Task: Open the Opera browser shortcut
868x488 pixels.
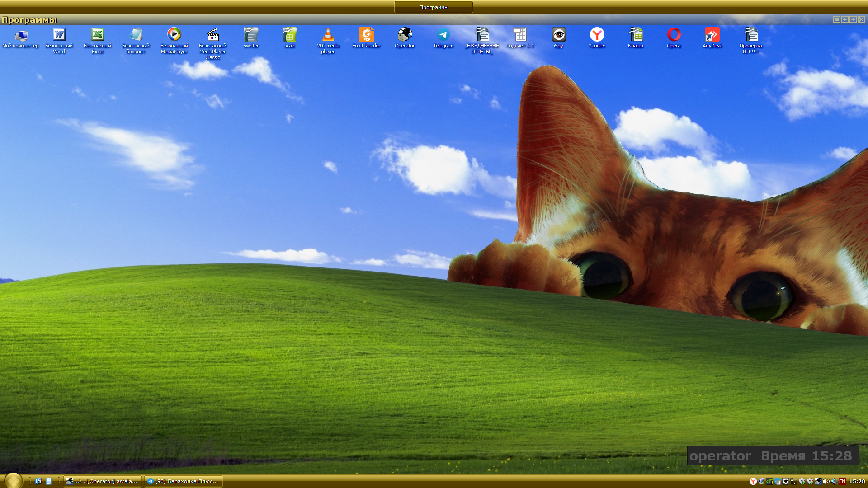Action: (x=674, y=35)
